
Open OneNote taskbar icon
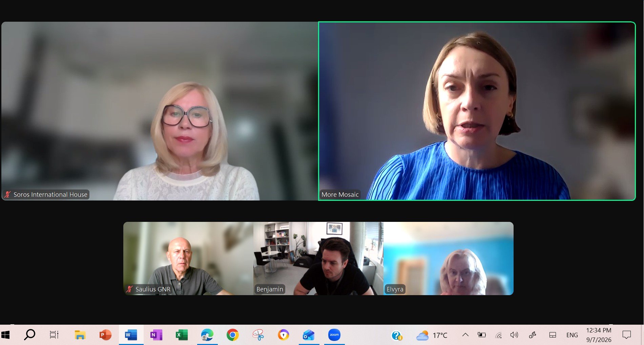[x=156, y=335]
